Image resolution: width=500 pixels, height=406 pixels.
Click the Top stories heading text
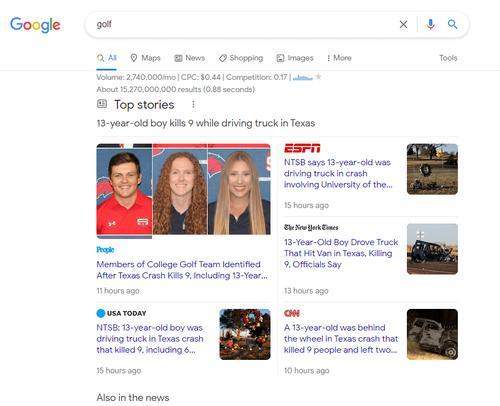point(144,105)
